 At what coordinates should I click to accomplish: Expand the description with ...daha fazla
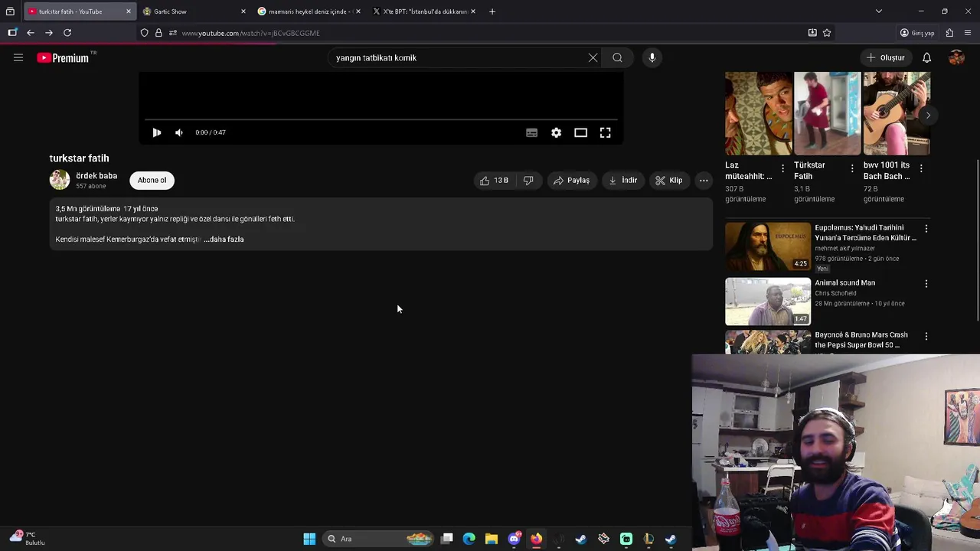(224, 240)
